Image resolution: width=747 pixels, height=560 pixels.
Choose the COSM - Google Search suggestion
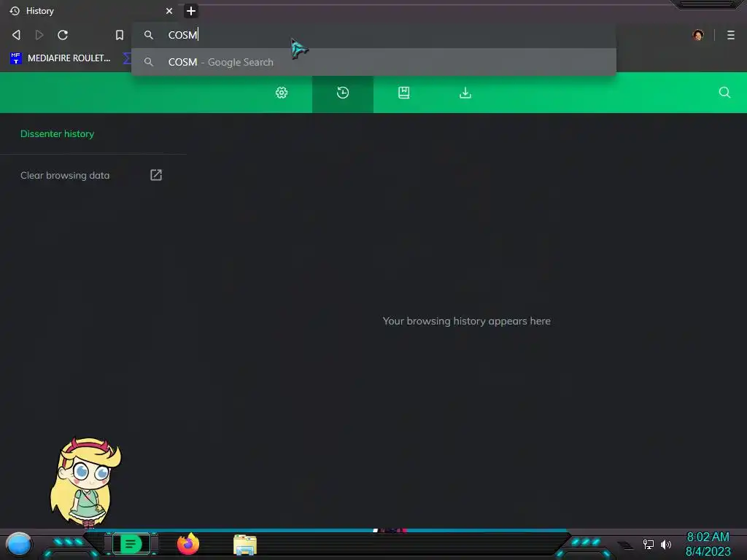374,62
